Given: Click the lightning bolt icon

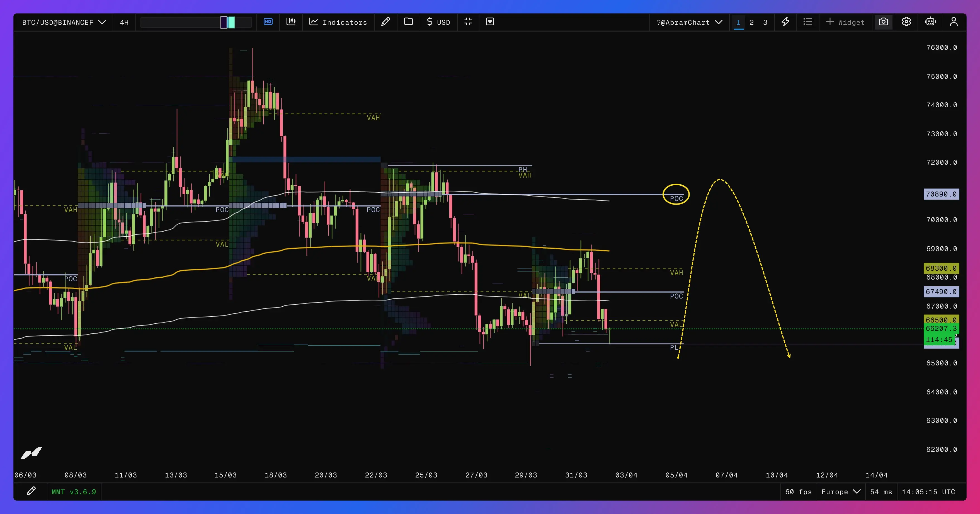Looking at the screenshot, I should (785, 22).
